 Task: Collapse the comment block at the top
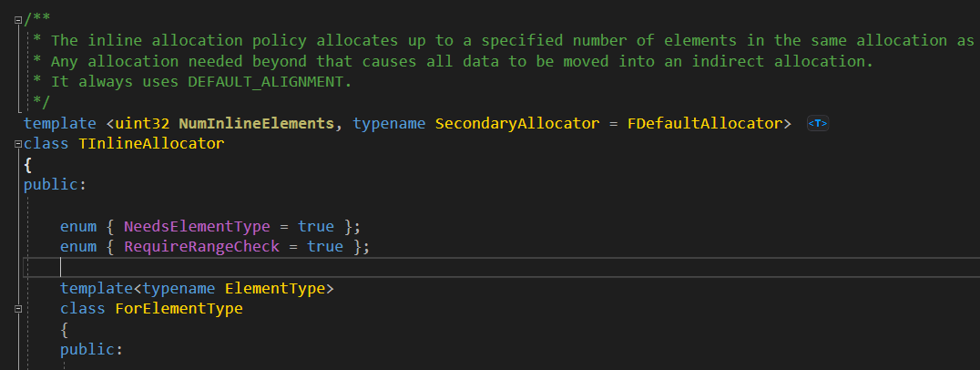[17, 19]
